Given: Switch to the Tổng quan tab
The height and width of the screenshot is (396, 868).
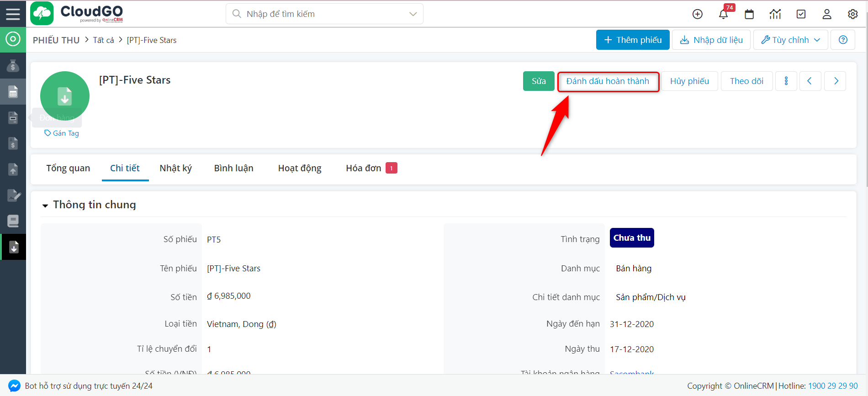Looking at the screenshot, I should click(68, 168).
